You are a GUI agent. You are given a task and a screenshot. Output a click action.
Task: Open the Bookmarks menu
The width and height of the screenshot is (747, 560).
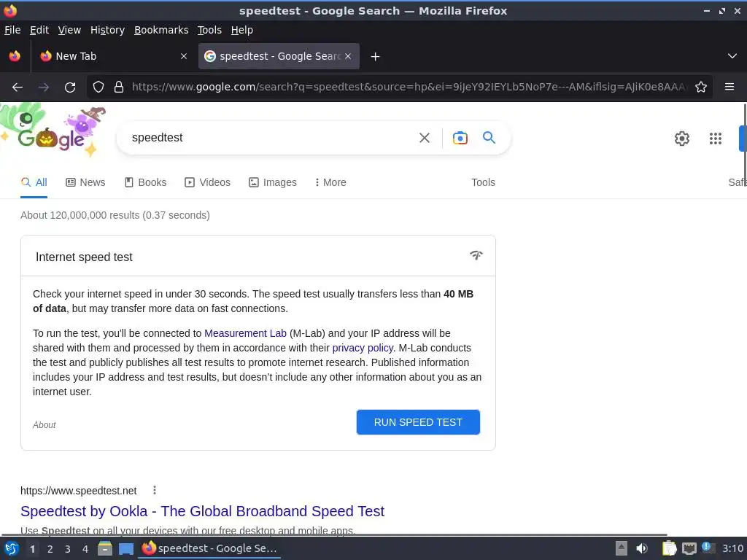pyautogui.click(x=161, y=30)
